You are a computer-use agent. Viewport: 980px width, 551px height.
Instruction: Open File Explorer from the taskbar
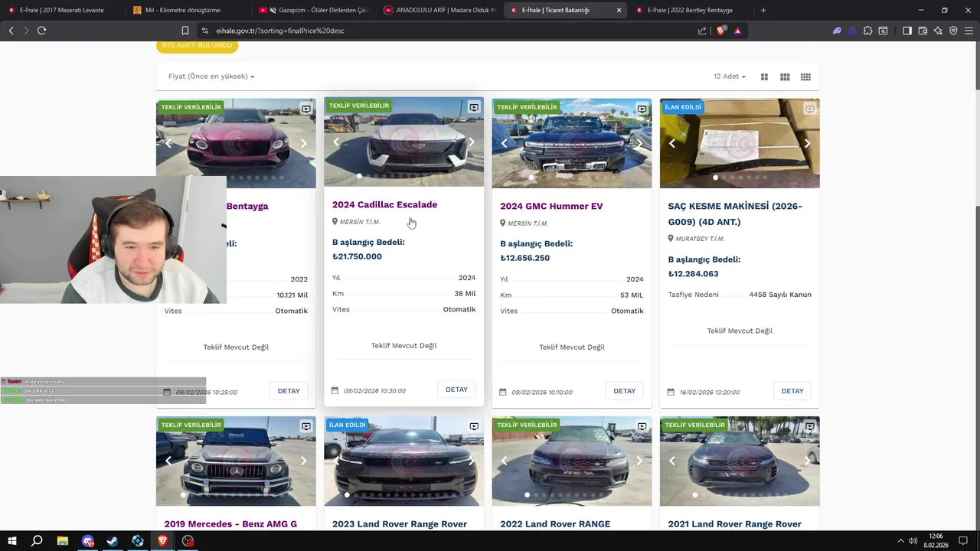coord(62,541)
